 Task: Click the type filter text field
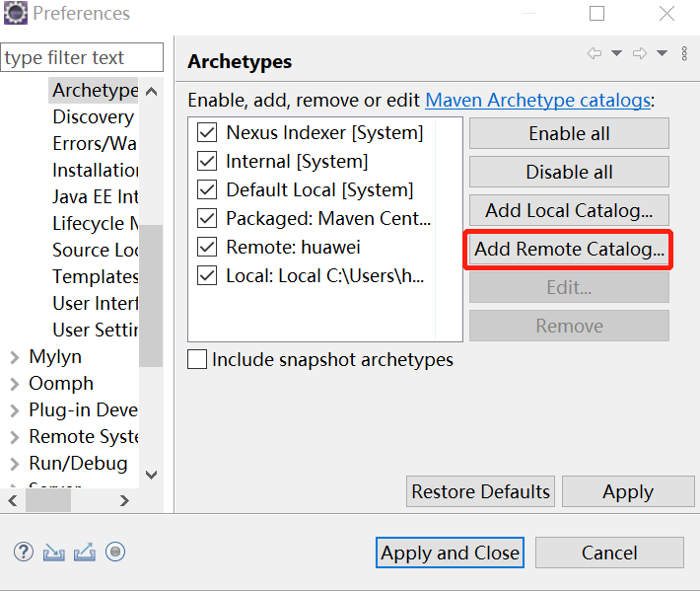(x=82, y=57)
